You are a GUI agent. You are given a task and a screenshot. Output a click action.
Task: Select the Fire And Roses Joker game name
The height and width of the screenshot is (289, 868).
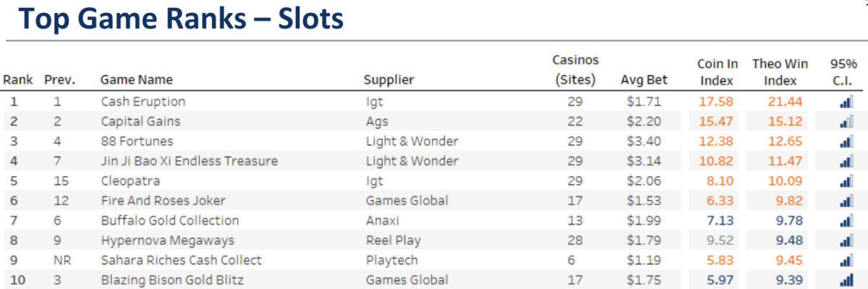pos(163,201)
